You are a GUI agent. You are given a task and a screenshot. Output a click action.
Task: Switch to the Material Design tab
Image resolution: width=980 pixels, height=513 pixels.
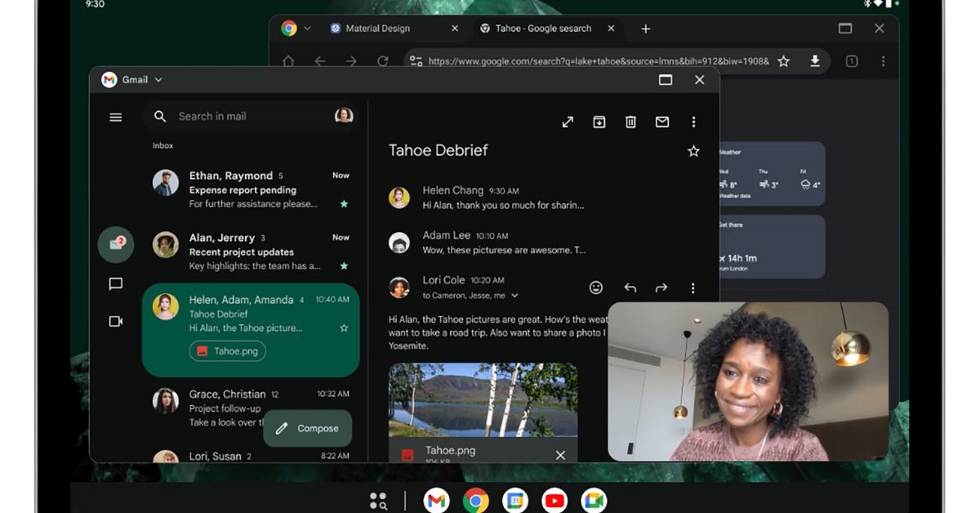377,29
